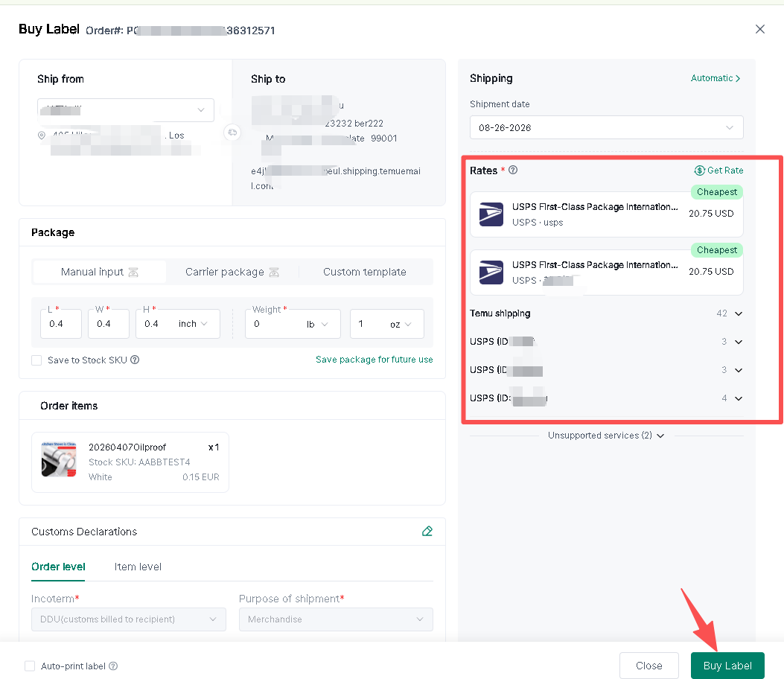Click the weight oz value field
The image size is (784, 679).
(368, 324)
